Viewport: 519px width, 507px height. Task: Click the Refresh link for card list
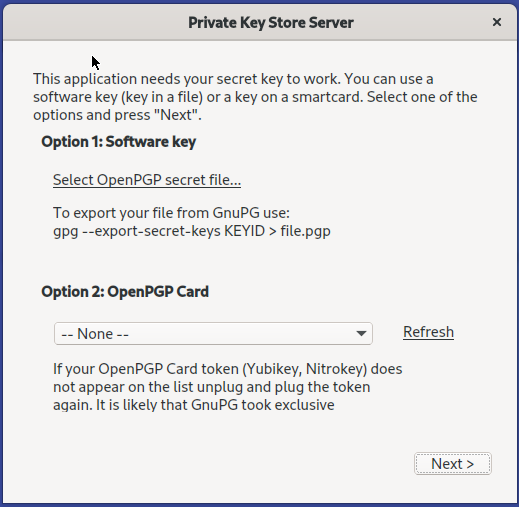tap(428, 332)
